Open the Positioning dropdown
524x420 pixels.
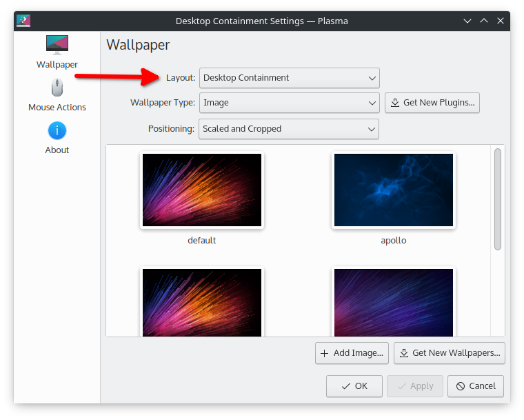point(289,129)
